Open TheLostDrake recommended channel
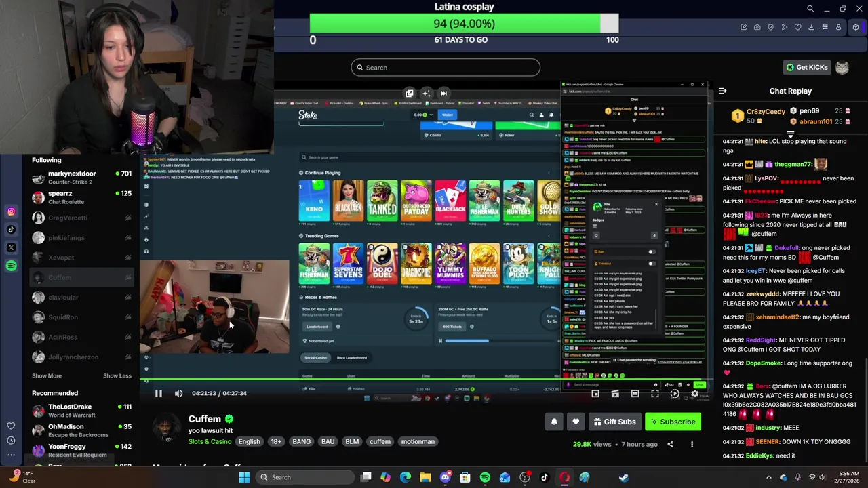This screenshot has height=488, width=868. tap(82, 411)
